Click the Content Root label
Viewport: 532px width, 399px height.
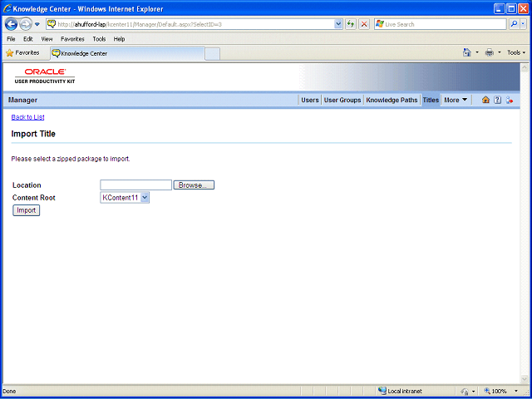tap(34, 198)
